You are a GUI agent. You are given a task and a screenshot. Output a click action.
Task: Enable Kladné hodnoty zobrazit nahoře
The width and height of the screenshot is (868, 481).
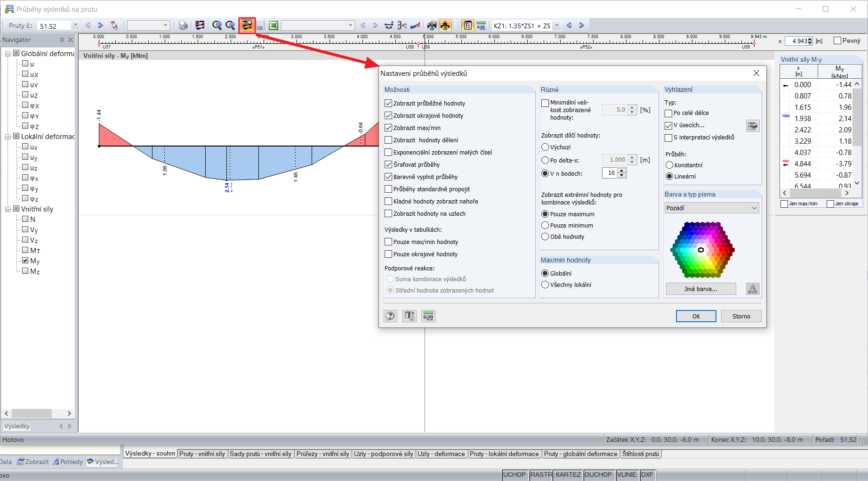388,201
